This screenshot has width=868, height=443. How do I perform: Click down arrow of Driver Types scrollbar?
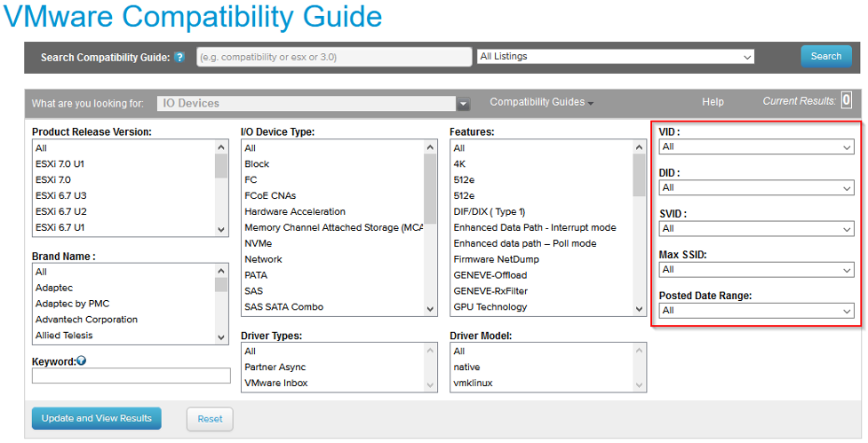click(x=430, y=385)
